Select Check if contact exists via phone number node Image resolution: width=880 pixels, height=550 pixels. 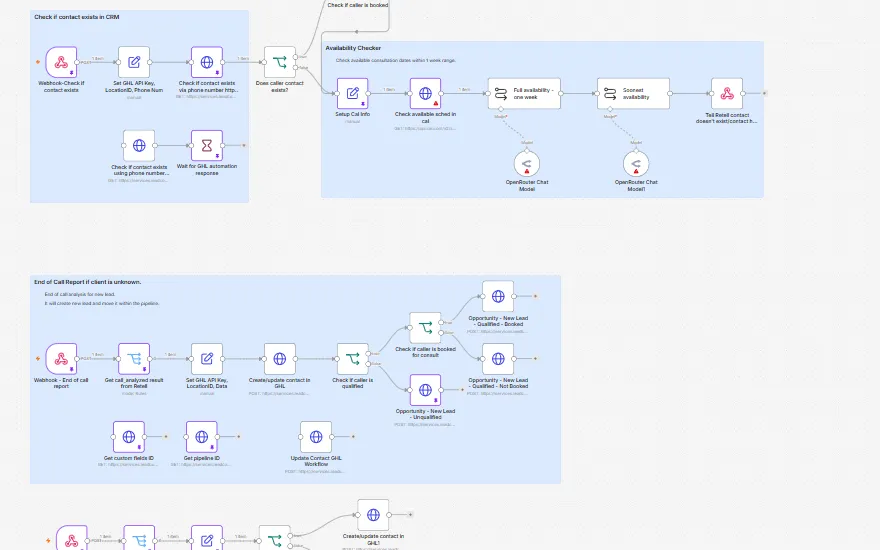pyautogui.click(x=207, y=62)
